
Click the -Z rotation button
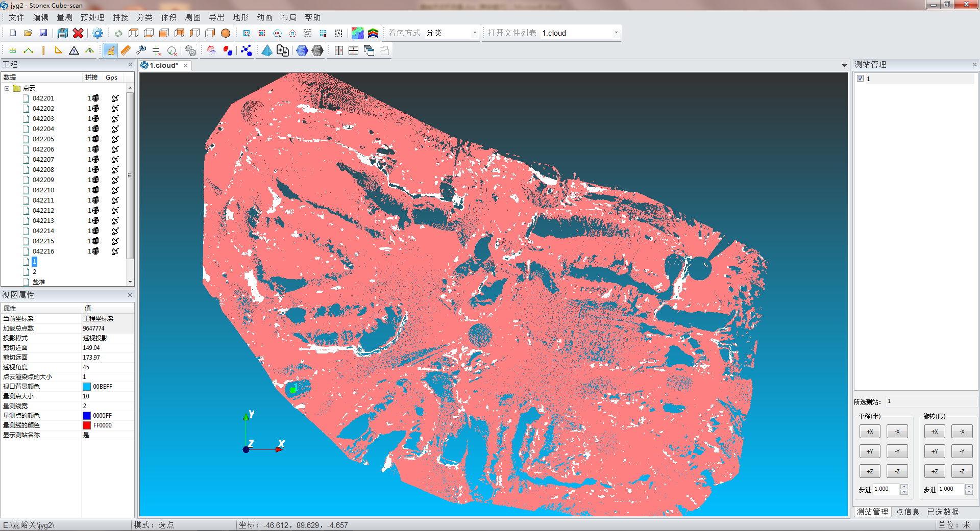coord(962,471)
